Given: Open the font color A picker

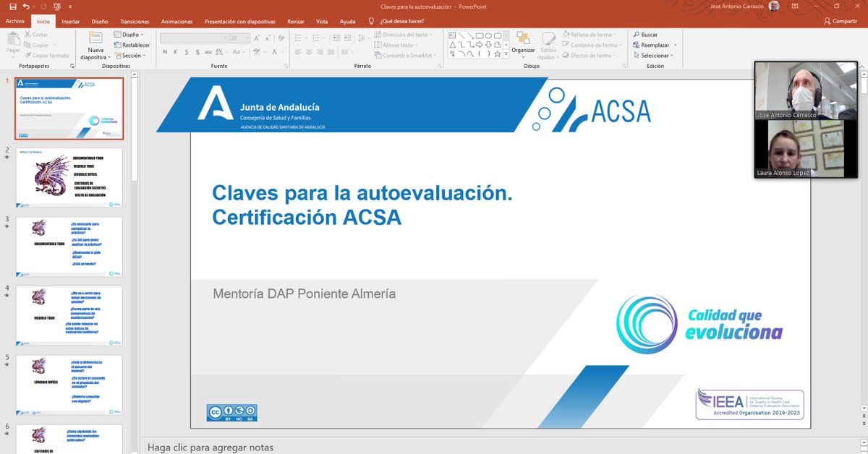Looking at the screenshot, I should 274,52.
